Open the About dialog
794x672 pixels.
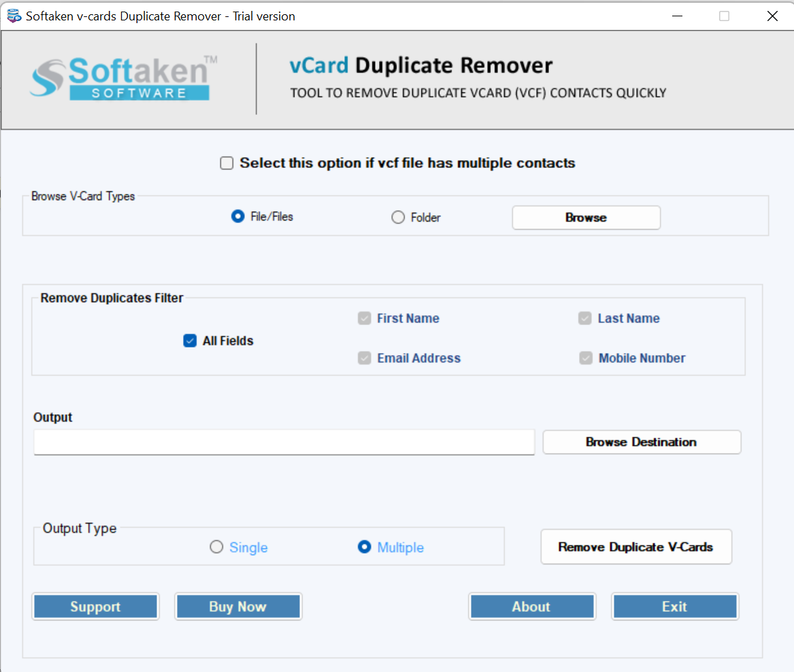(x=531, y=607)
